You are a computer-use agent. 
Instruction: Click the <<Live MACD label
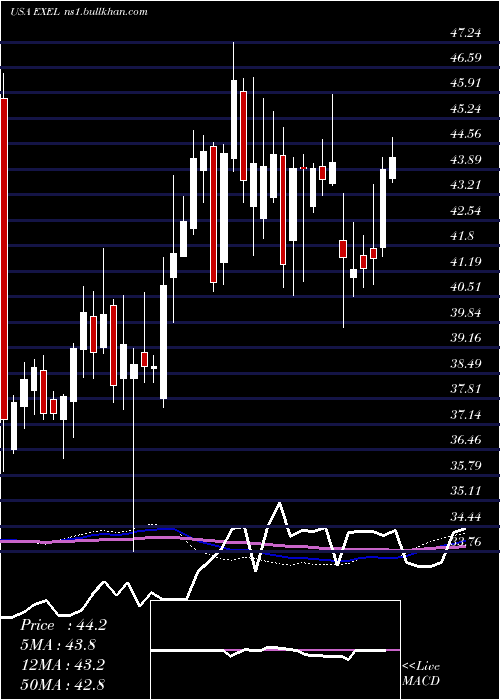(421, 673)
